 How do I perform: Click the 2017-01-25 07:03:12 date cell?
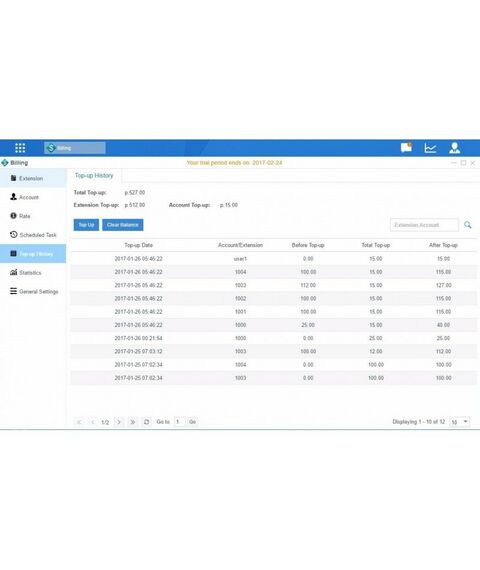click(139, 352)
